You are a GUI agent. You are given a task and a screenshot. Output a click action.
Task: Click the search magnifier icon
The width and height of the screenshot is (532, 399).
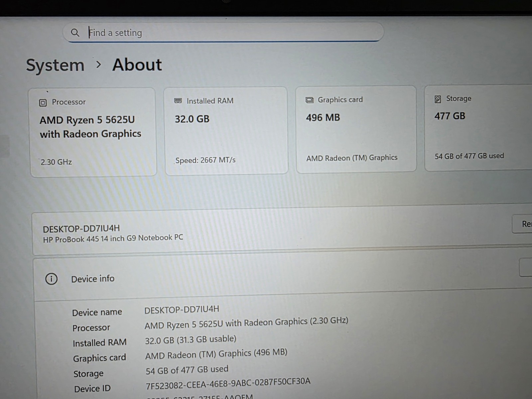pyautogui.click(x=75, y=33)
